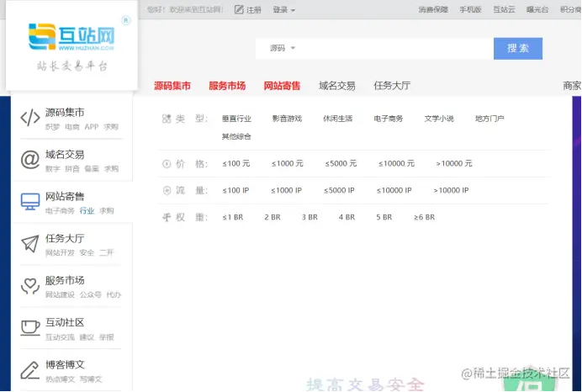The height and width of the screenshot is (392, 582).
Task: Click the 互站云 link
Action: click(504, 9)
